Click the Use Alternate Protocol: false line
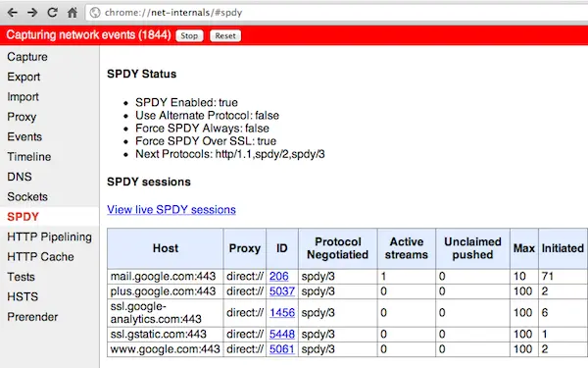The image size is (588, 368). 208,115
